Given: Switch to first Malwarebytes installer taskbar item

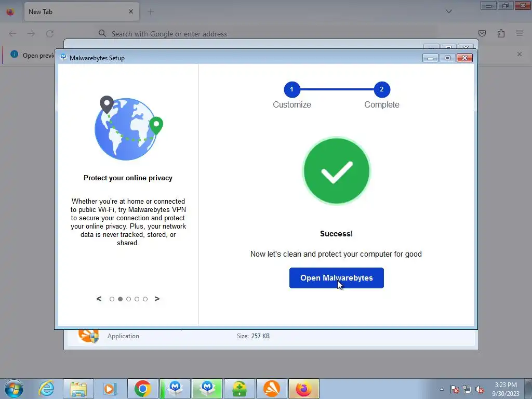Looking at the screenshot, I should point(175,389).
